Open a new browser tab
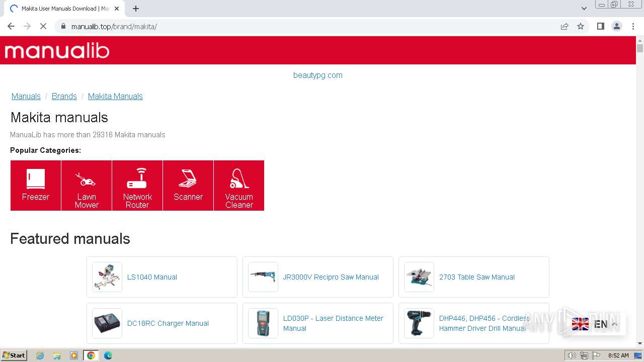 [x=136, y=9]
